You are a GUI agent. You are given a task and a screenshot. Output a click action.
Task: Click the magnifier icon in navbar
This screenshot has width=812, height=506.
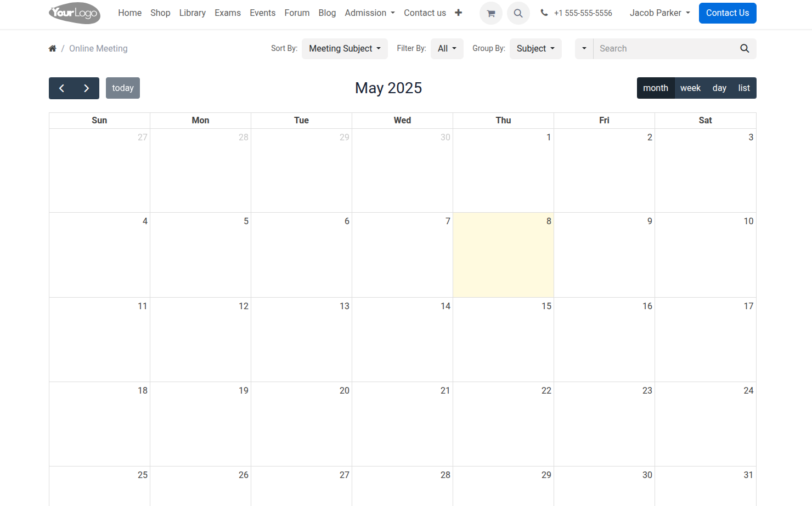[x=518, y=13]
